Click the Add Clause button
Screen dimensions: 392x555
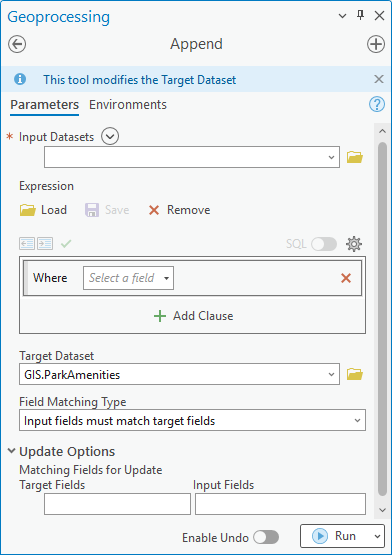(194, 316)
